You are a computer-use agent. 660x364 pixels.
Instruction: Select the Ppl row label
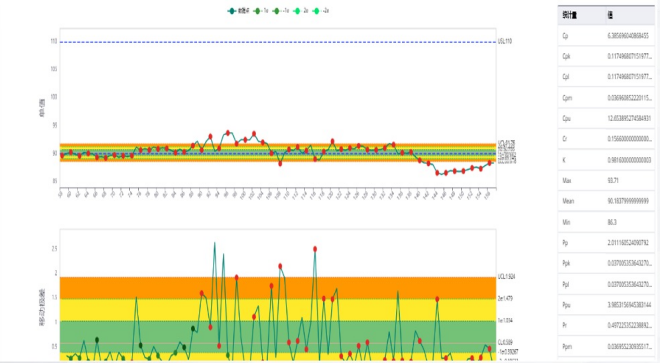(x=565, y=284)
